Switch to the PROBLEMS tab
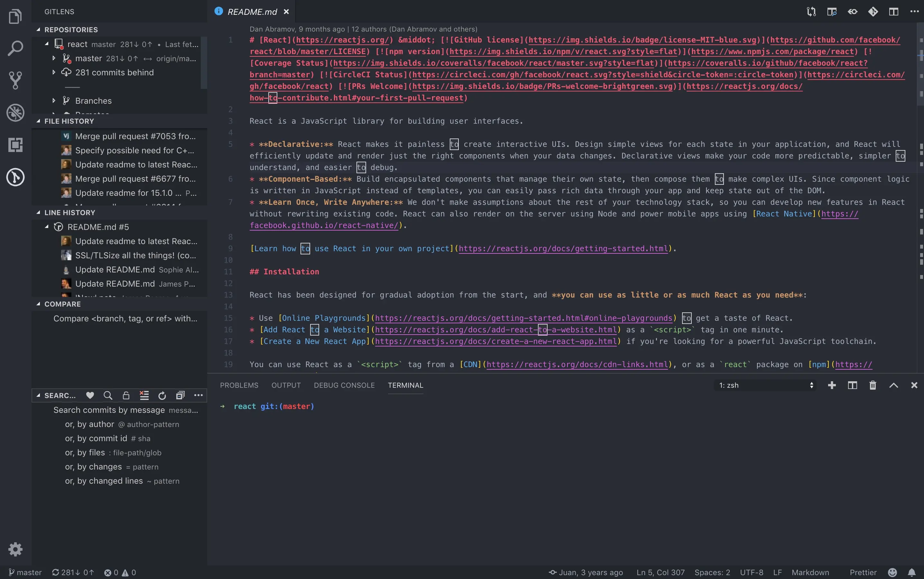The image size is (924, 579). pos(239,385)
